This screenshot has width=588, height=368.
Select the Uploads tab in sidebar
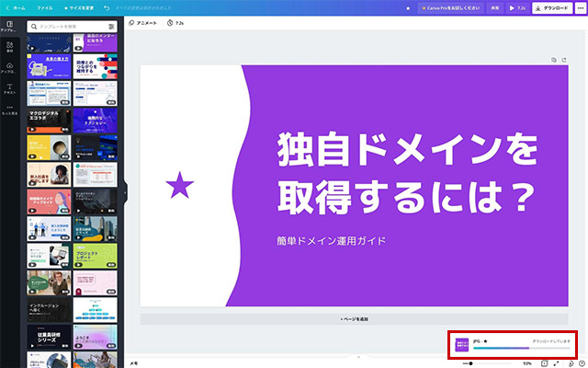point(10,68)
